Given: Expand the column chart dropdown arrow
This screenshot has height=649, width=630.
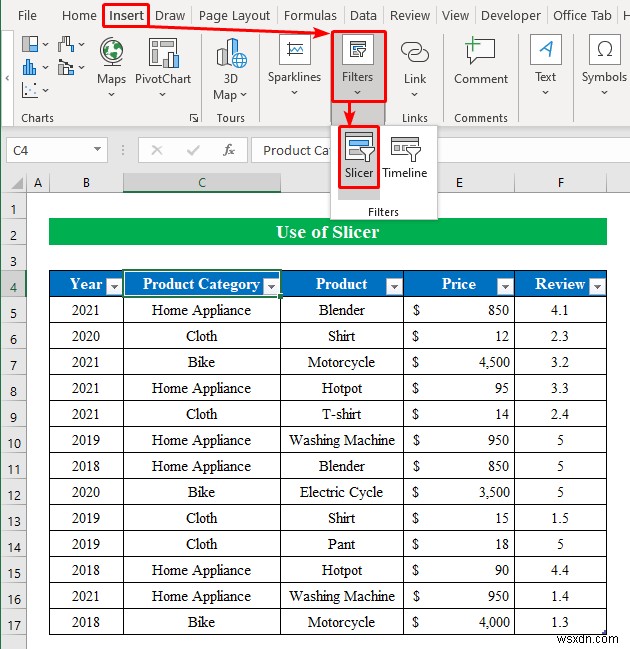Looking at the screenshot, I should pyautogui.click(x=46, y=67).
